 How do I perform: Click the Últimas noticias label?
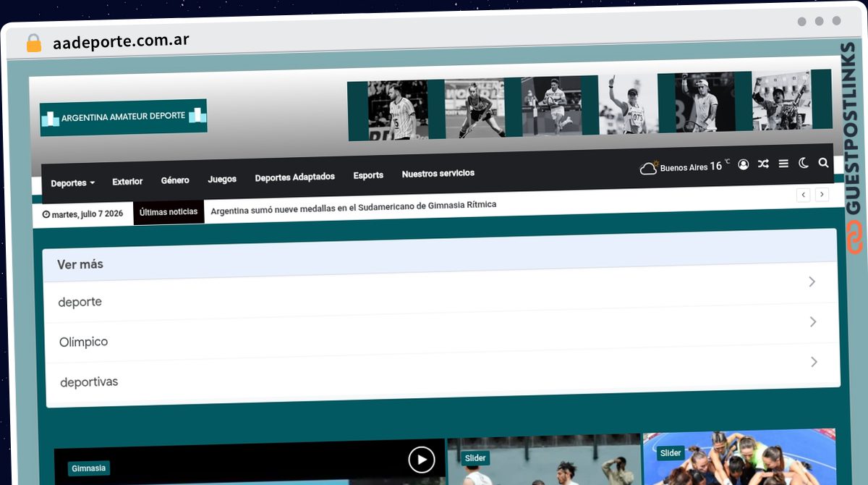pyautogui.click(x=169, y=212)
